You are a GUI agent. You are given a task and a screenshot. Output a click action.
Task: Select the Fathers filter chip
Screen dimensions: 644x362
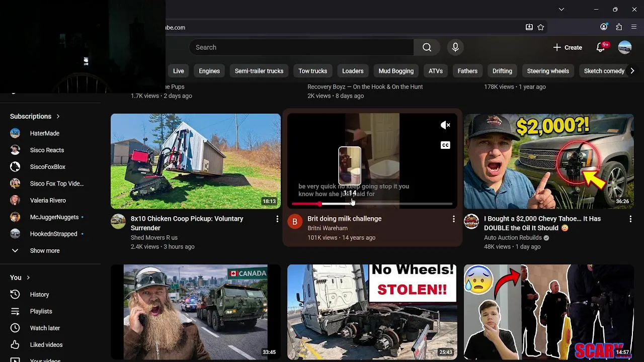point(467,71)
